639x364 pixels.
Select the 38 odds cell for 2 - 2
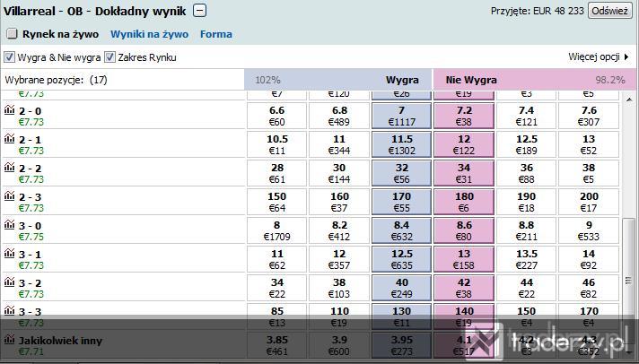tap(589, 173)
